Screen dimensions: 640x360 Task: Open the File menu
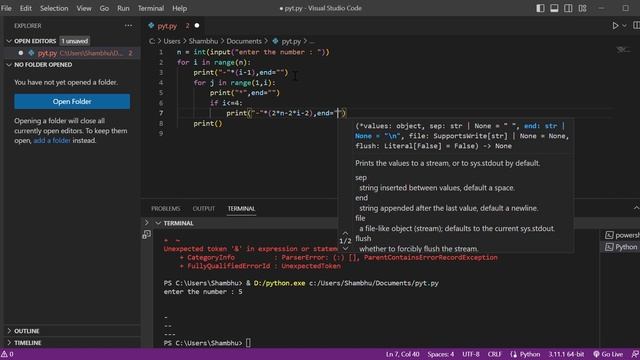click(x=6, y=8)
